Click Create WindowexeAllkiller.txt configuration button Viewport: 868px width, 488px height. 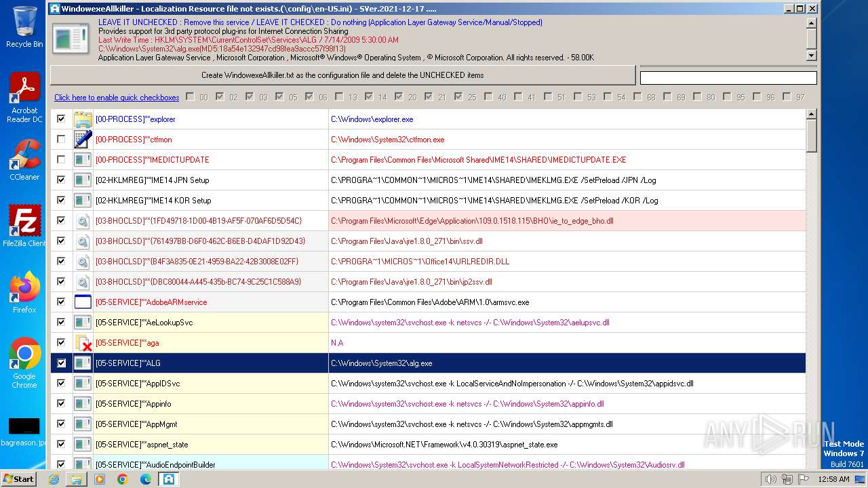coord(342,75)
